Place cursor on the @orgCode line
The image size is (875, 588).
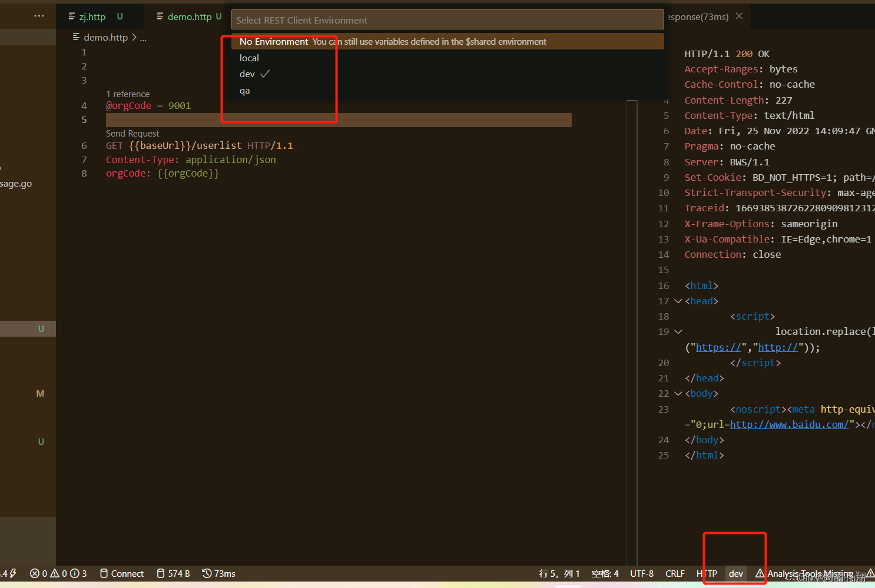(148, 106)
